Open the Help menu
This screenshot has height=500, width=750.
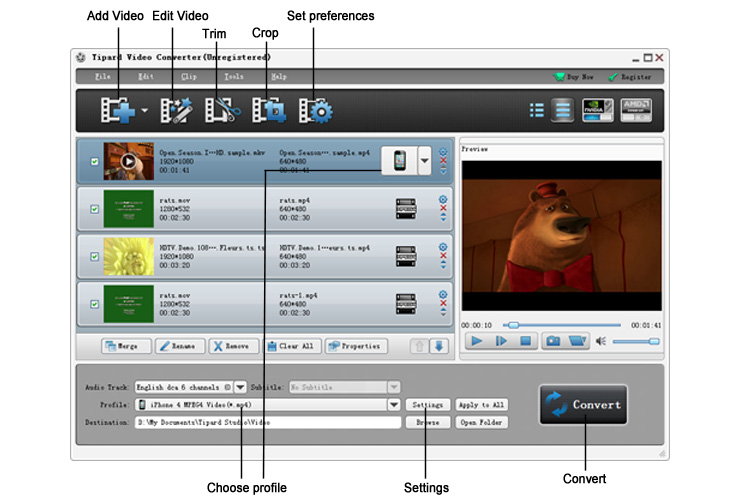(x=279, y=77)
